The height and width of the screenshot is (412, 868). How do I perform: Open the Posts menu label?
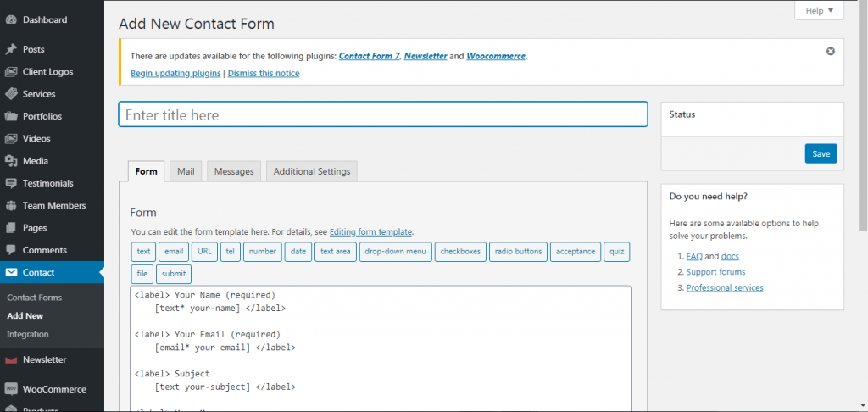(34, 49)
